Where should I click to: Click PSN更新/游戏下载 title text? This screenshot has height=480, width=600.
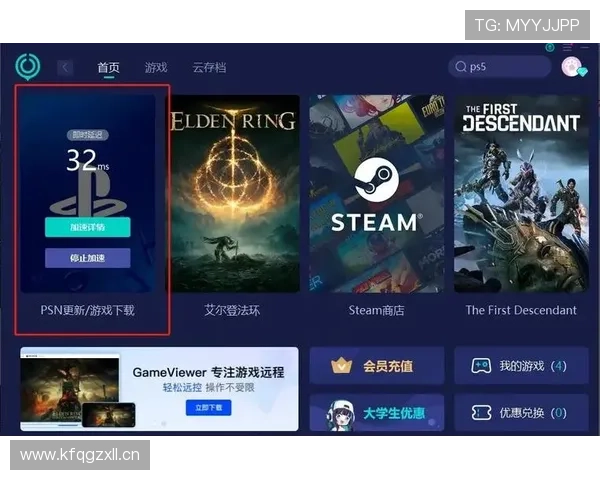tap(88, 310)
